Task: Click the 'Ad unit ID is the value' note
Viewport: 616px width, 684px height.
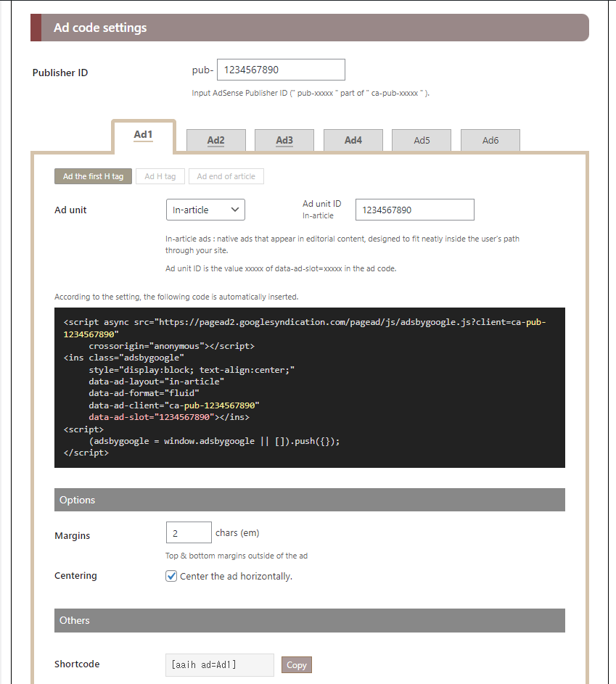Action: 281,268
